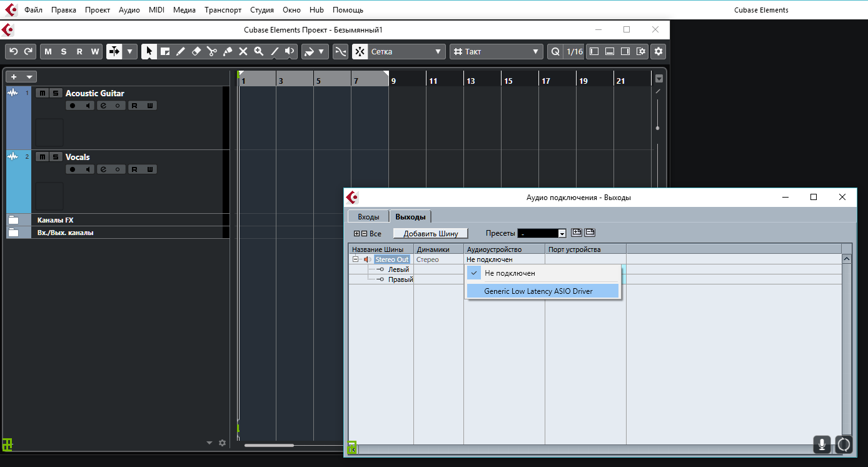The width and height of the screenshot is (868, 467).
Task: Open the 1/16 quantize preset value
Action: [x=574, y=51]
